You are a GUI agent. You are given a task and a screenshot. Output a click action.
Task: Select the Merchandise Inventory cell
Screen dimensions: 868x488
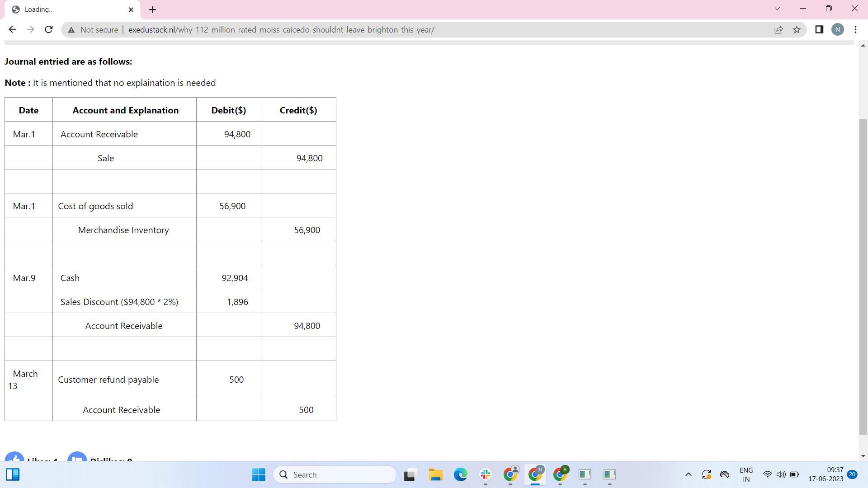click(124, 230)
